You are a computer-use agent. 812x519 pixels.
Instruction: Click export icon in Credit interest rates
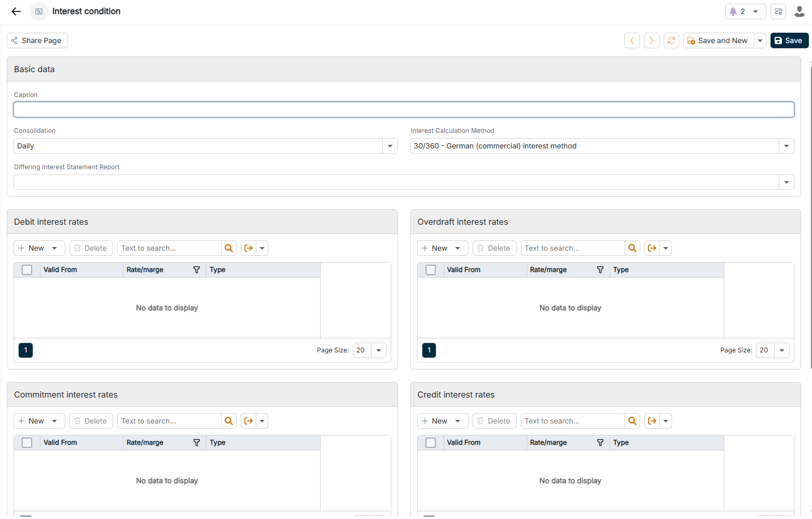click(652, 421)
